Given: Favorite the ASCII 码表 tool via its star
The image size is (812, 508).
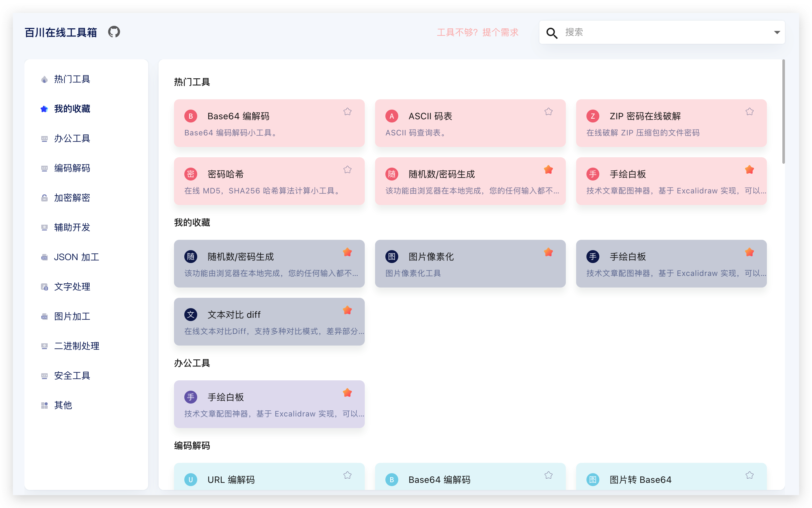Looking at the screenshot, I should click(548, 111).
